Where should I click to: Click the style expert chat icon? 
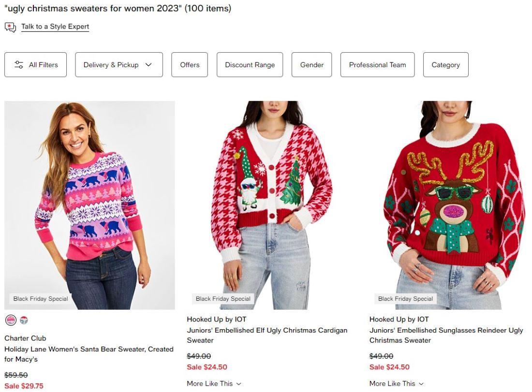[10, 27]
